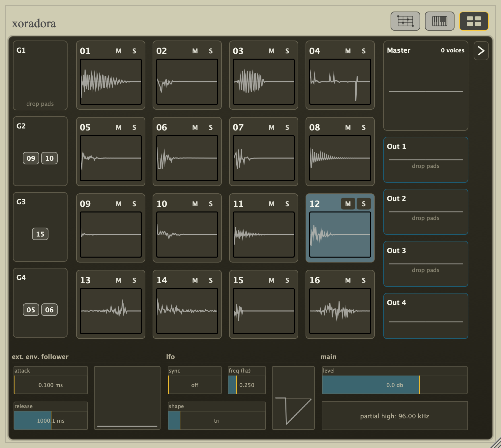Mute pad 02

click(x=195, y=51)
